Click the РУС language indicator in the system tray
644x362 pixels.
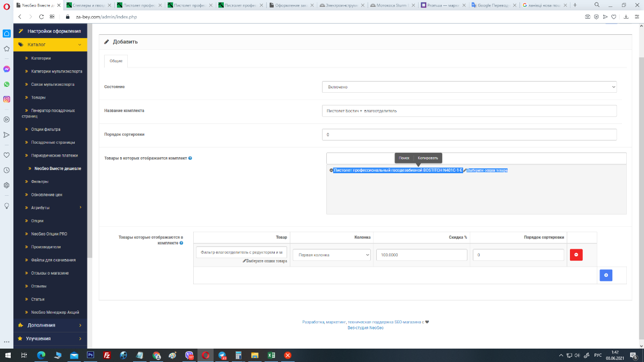tap(598, 355)
